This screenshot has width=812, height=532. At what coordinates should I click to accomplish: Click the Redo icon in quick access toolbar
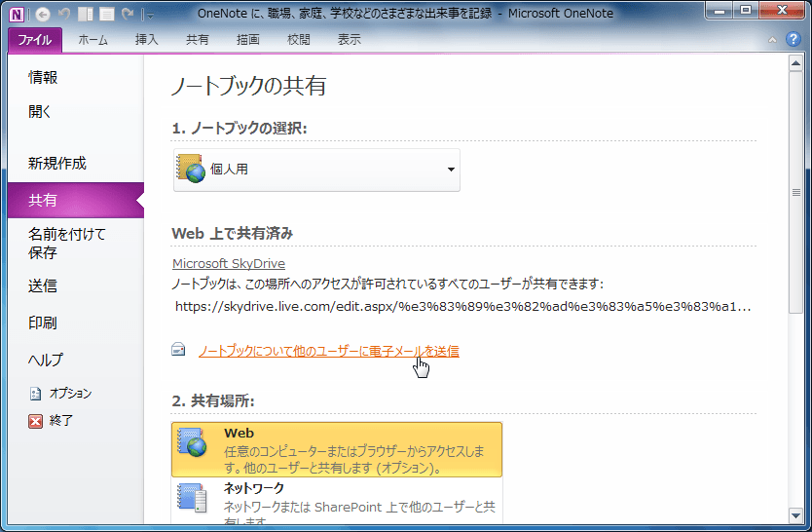pyautogui.click(x=128, y=14)
